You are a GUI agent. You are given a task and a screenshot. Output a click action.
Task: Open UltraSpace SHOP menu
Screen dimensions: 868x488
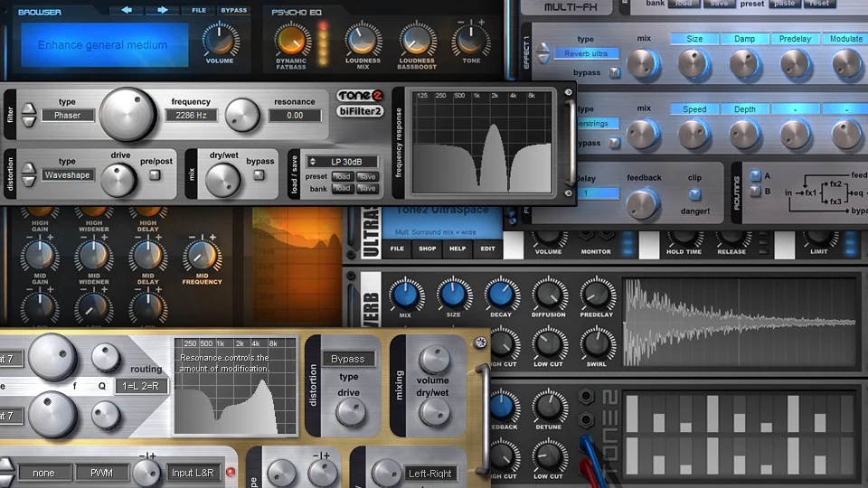(x=428, y=249)
